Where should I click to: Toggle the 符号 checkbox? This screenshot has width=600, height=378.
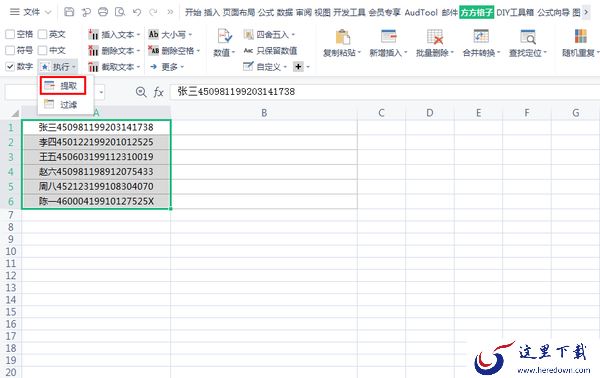coord(10,50)
